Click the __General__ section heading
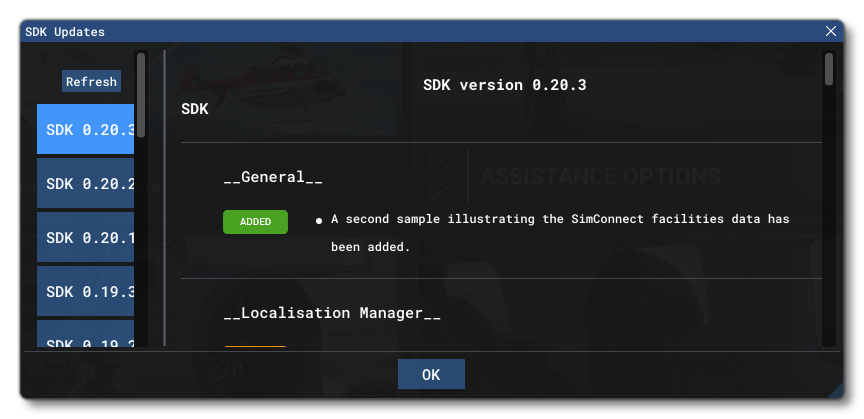Image resolution: width=864 pixels, height=419 pixels. tap(273, 177)
